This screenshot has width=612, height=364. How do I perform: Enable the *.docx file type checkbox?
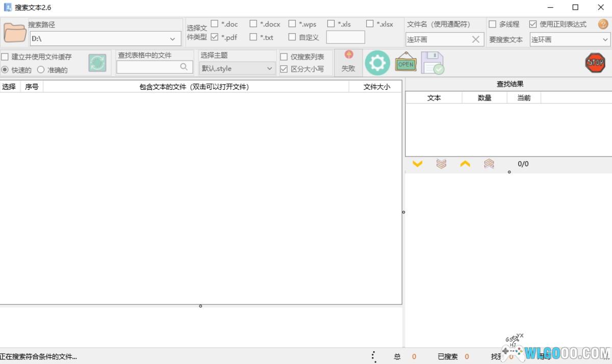click(x=253, y=24)
